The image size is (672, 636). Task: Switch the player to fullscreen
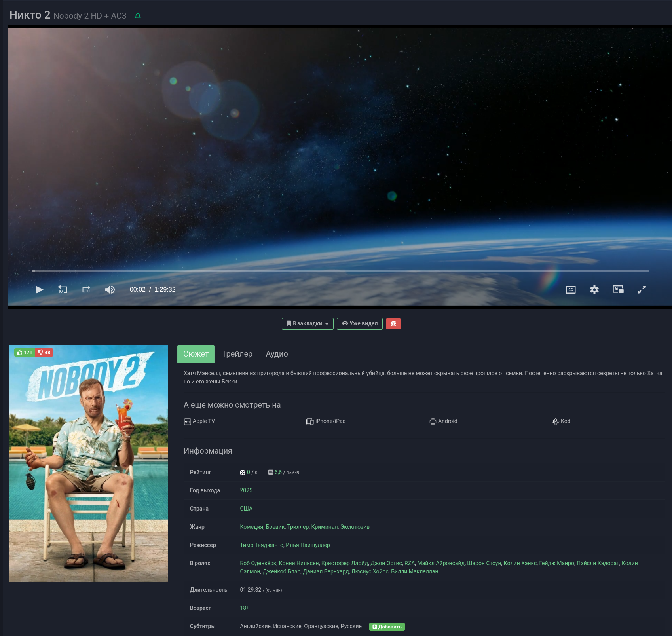(642, 290)
